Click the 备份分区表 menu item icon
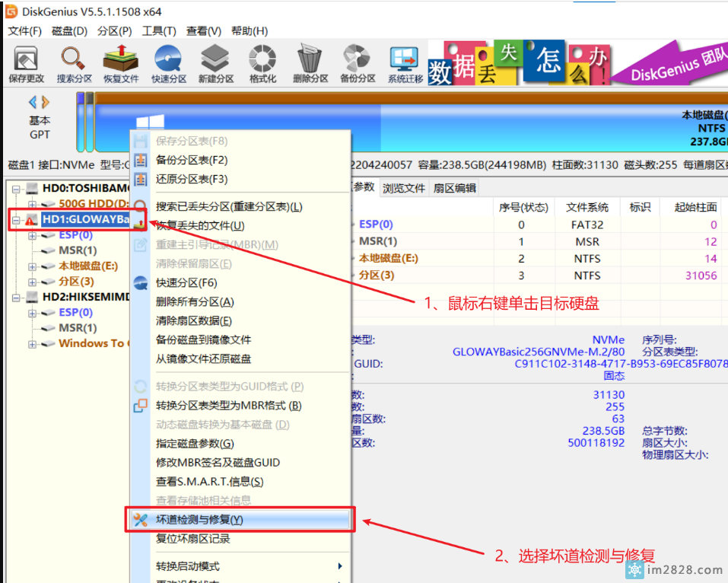The image size is (728, 583). point(140,161)
